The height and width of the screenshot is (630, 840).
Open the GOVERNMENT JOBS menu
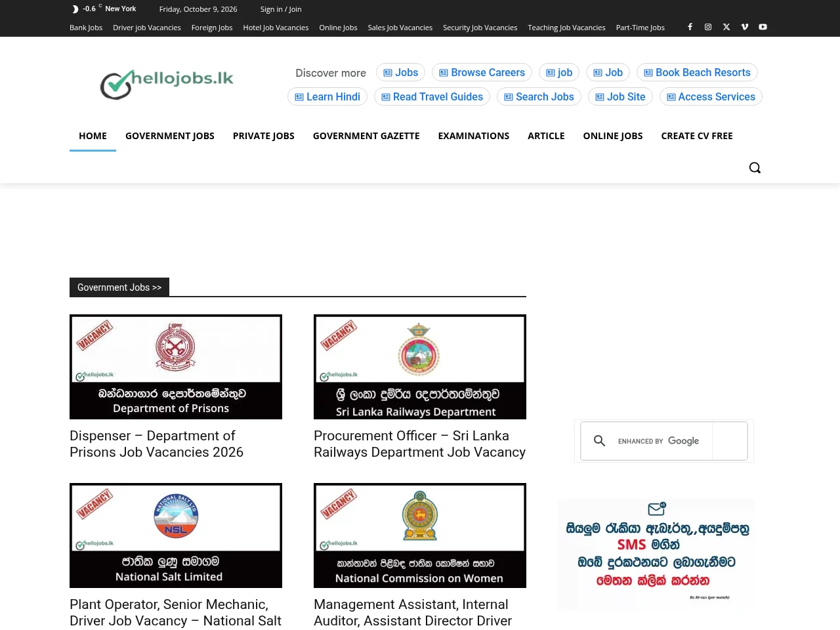point(170,136)
